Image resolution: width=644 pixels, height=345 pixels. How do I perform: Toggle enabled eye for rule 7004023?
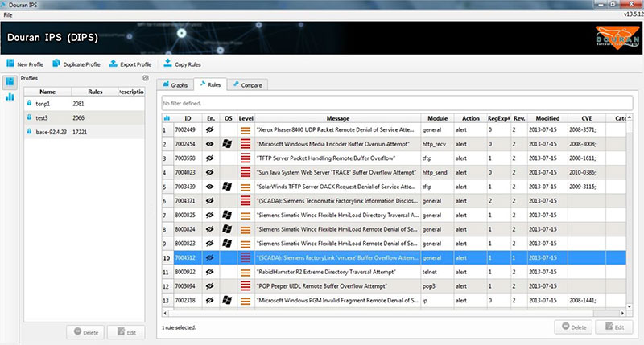(210, 172)
